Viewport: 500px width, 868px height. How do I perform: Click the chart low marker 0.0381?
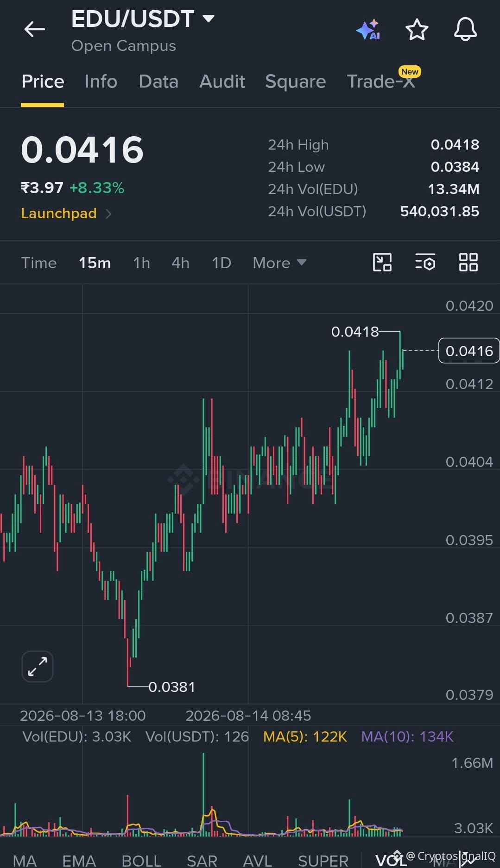[172, 687]
